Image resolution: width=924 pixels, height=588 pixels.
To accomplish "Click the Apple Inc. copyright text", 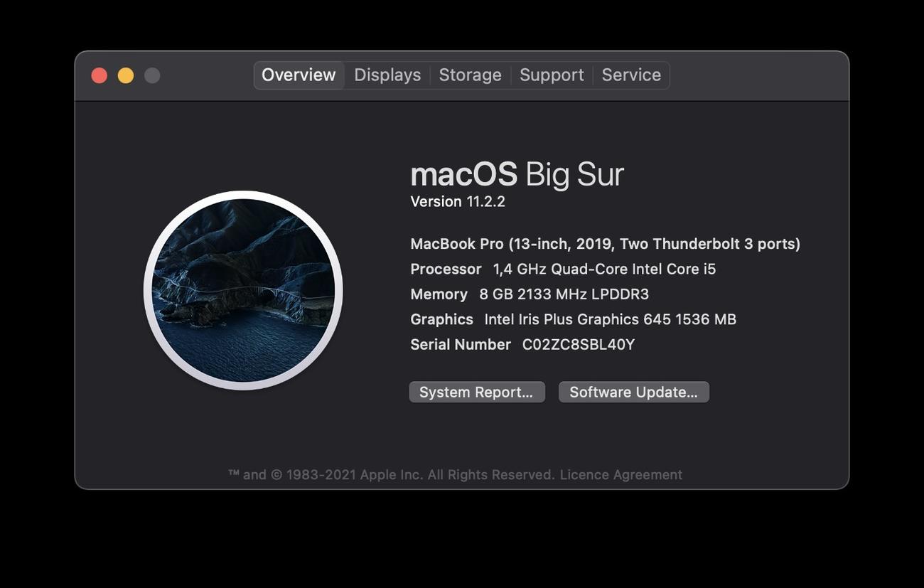I will [391, 475].
